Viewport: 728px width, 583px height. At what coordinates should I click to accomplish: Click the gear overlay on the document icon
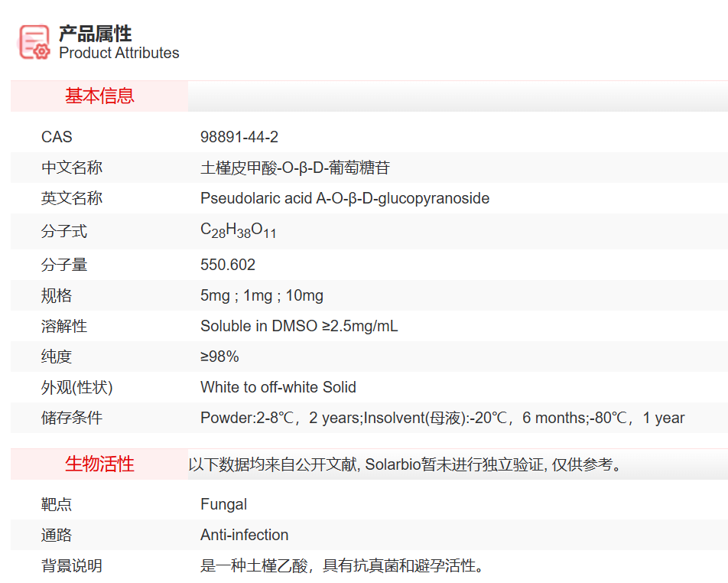tap(40, 50)
